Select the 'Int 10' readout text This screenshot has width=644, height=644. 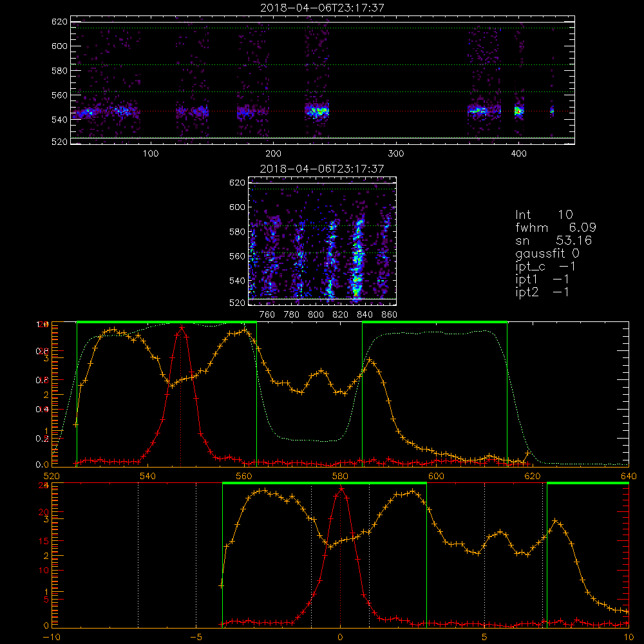coord(544,214)
